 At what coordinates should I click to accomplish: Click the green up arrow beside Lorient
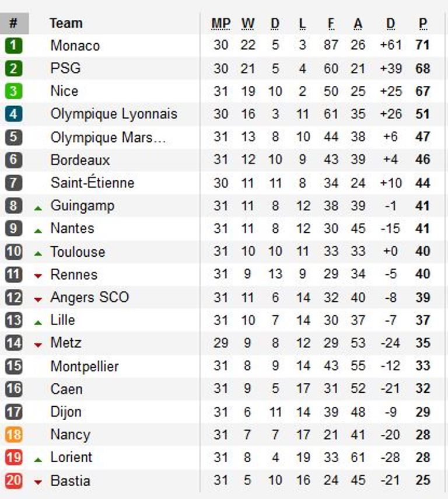[x=38, y=459]
